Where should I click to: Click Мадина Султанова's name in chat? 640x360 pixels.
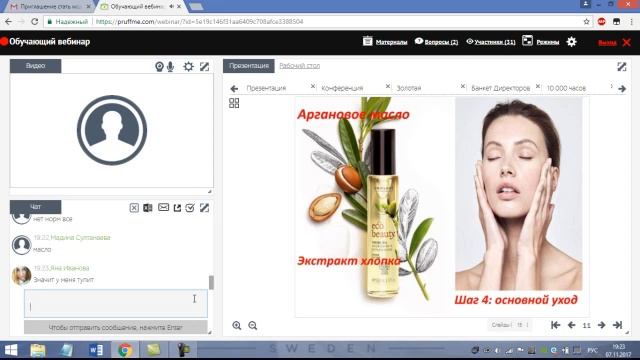80,238
